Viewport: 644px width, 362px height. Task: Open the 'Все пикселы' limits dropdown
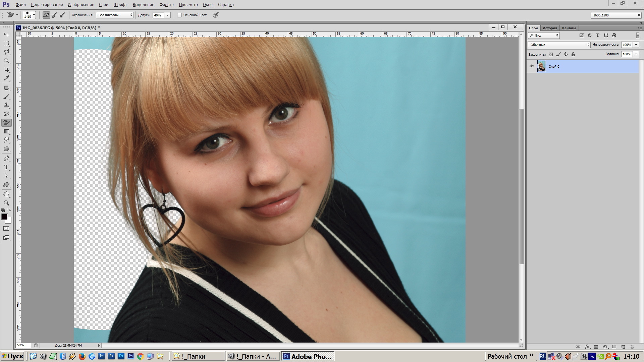[115, 15]
